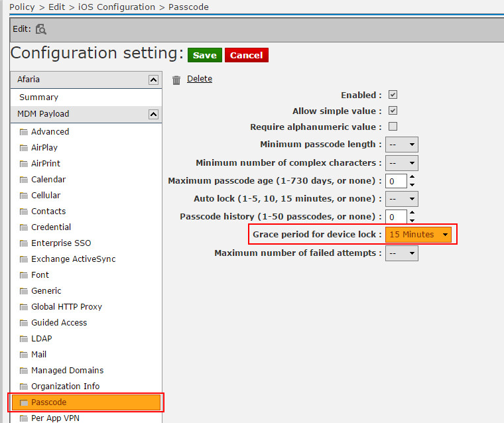Image resolution: width=504 pixels, height=423 pixels.
Task: Select Global HTTP Proxy payload item
Action: click(66, 307)
